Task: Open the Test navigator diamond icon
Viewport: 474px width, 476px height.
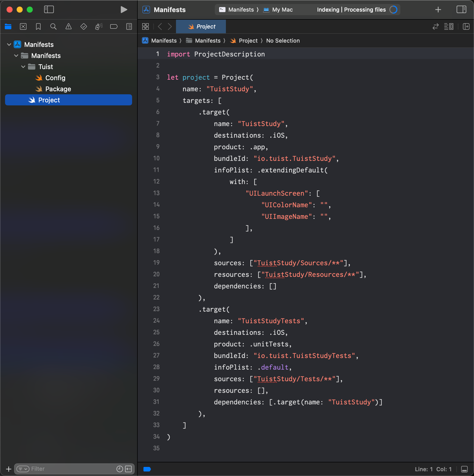Action: [84, 26]
